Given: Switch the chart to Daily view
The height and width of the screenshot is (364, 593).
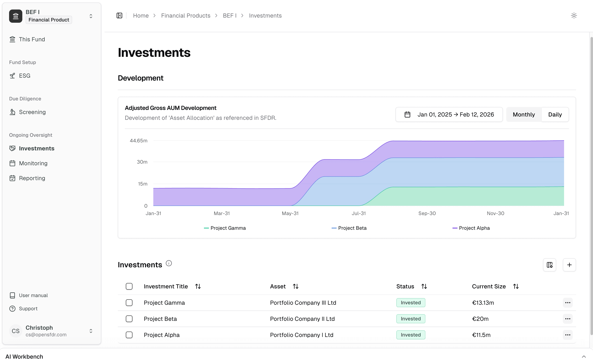Looking at the screenshot, I should coord(555,114).
